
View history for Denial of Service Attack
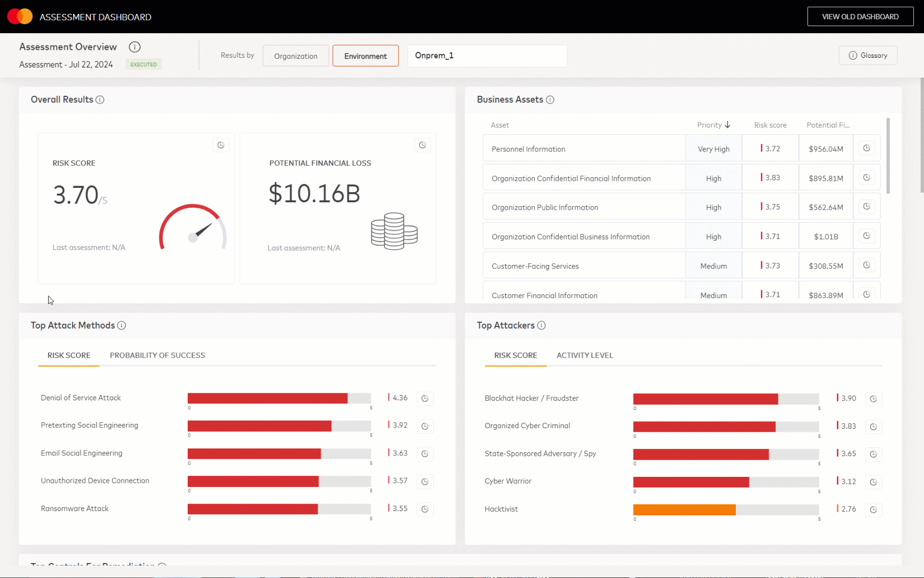(x=425, y=398)
